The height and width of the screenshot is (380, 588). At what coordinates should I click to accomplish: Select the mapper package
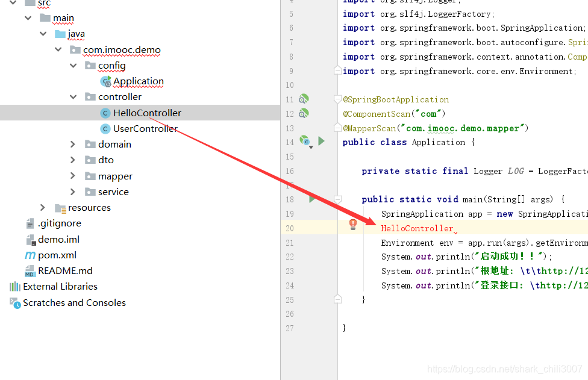point(115,176)
